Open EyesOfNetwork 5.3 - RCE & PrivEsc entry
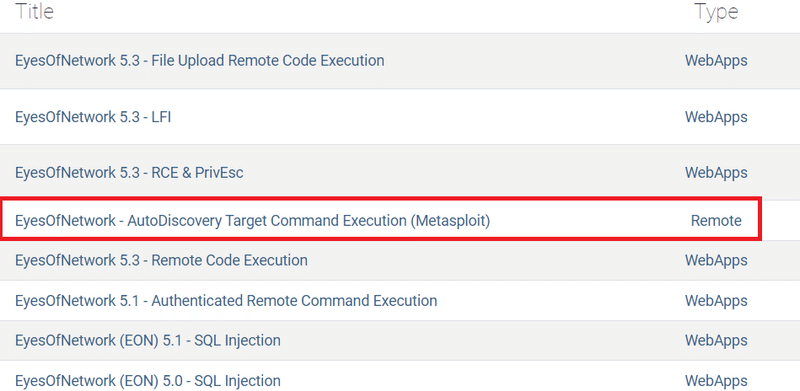Image resolution: width=800 pixels, height=391 pixels. [x=129, y=173]
